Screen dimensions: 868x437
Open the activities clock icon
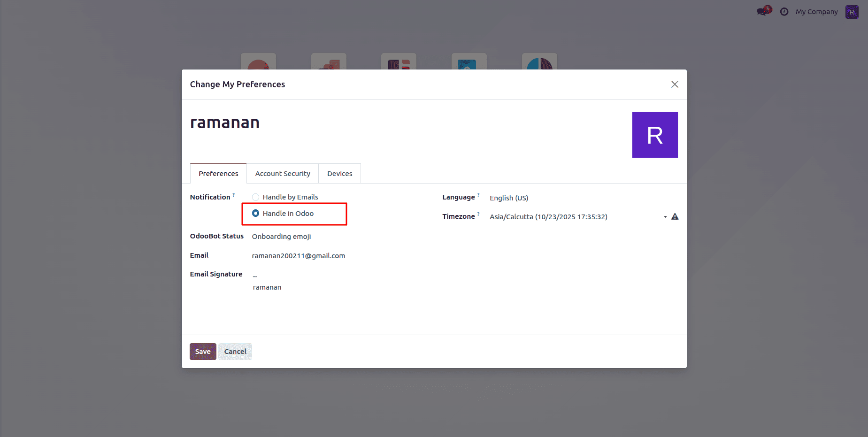[784, 11]
